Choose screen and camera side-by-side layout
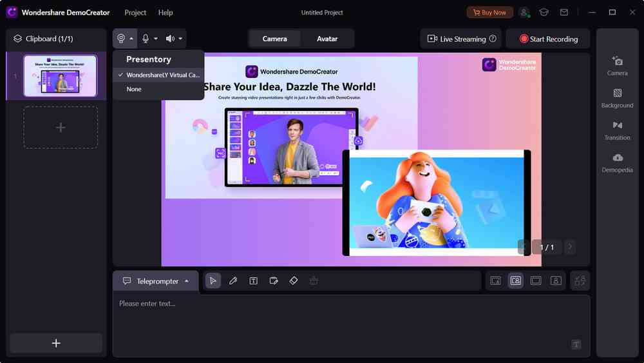644x363 pixels. click(x=515, y=280)
